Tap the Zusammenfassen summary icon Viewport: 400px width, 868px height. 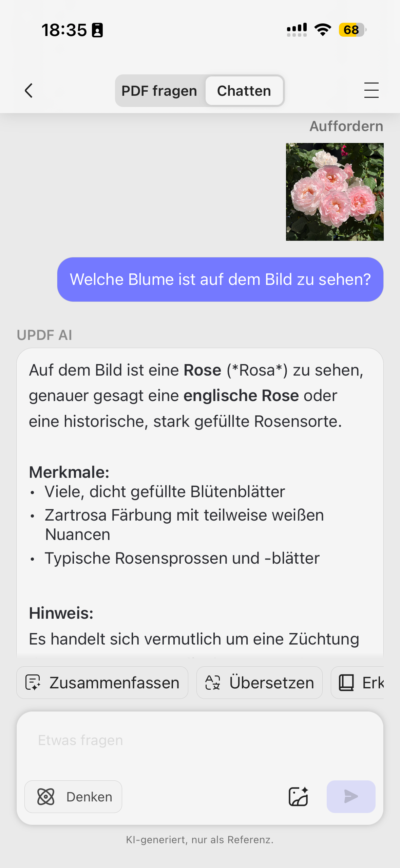pos(33,683)
